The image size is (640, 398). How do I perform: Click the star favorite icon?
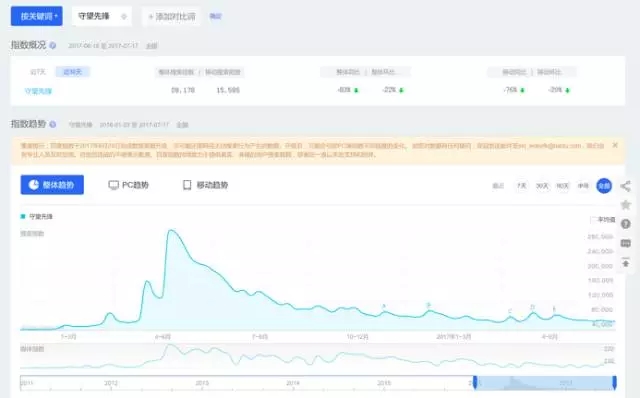point(626,205)
